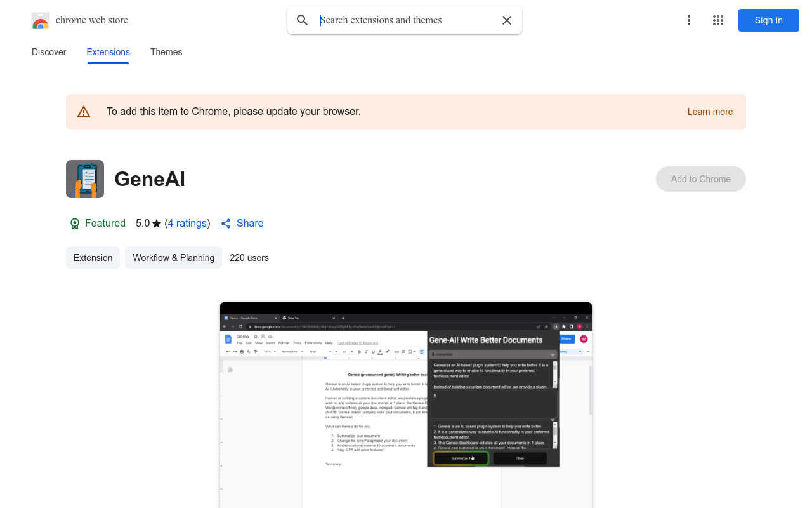Screen dimensions: 812x508
Task: Click the Add to Chrome button
Action: click(701, 179)
